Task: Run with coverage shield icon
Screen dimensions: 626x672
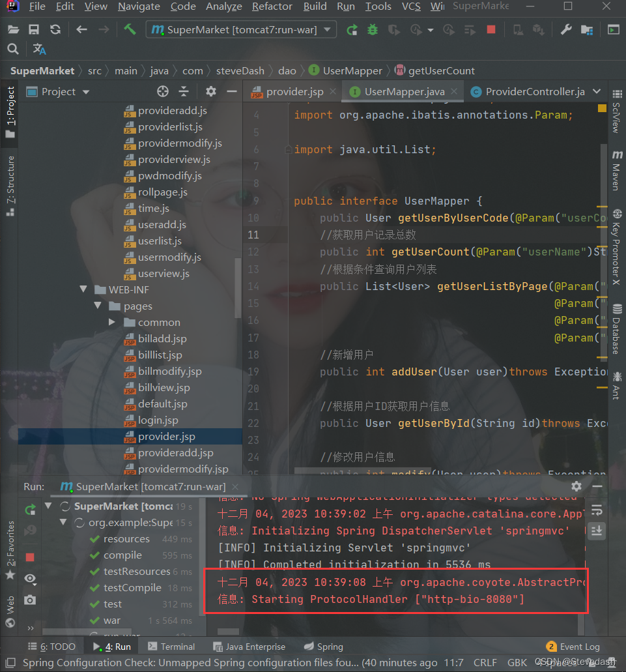Action: tap(393, 29)
